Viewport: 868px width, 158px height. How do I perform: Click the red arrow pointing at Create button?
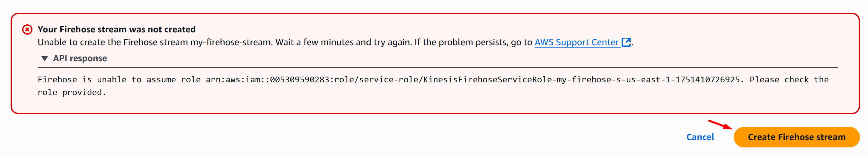pyautogui.click(x=720, y=124)
